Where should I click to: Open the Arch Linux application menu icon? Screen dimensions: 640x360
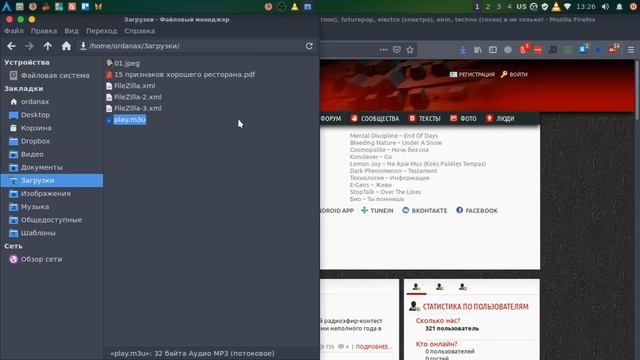click(x=7, y=7)
